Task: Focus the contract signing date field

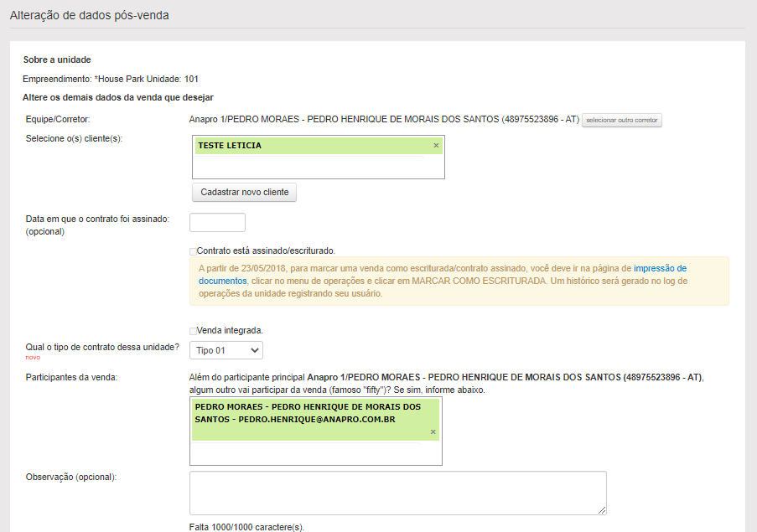Action: (218, 223)
